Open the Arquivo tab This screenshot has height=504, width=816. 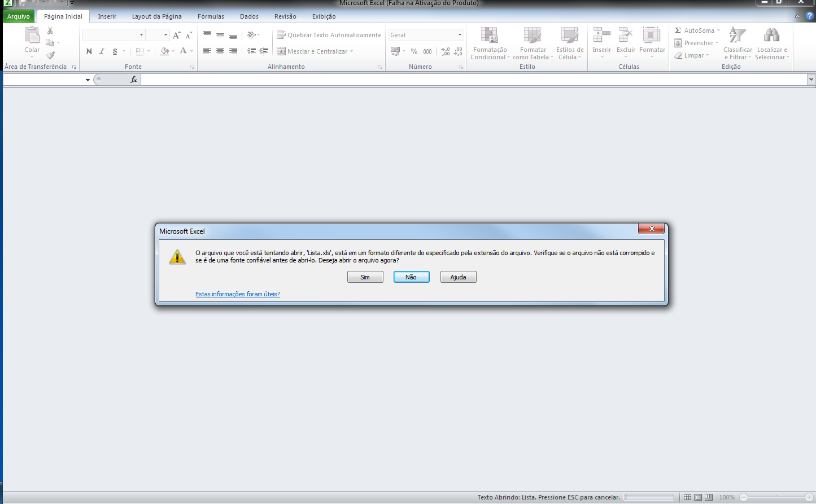point(19,16)
